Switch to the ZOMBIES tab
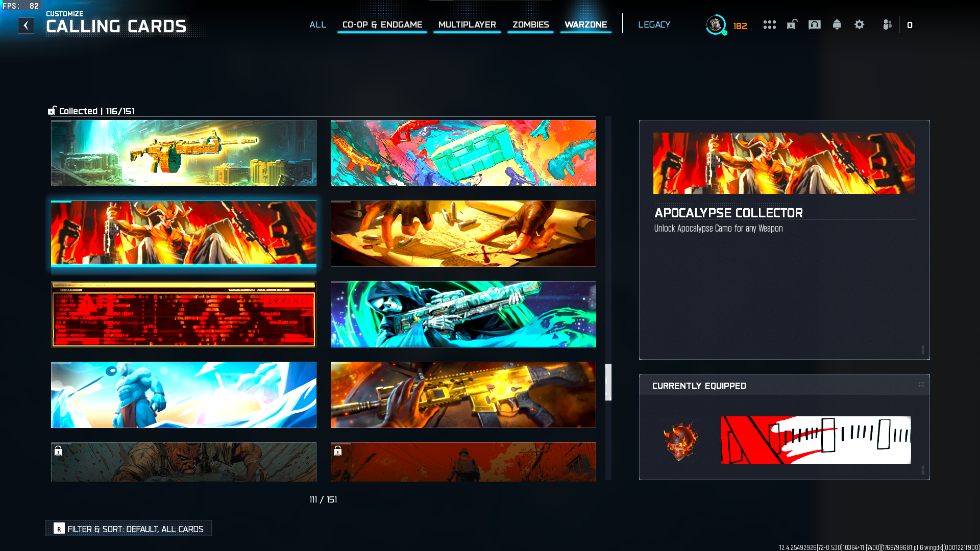The width and height of the screenshot is (980, 551). coord(530,24)
